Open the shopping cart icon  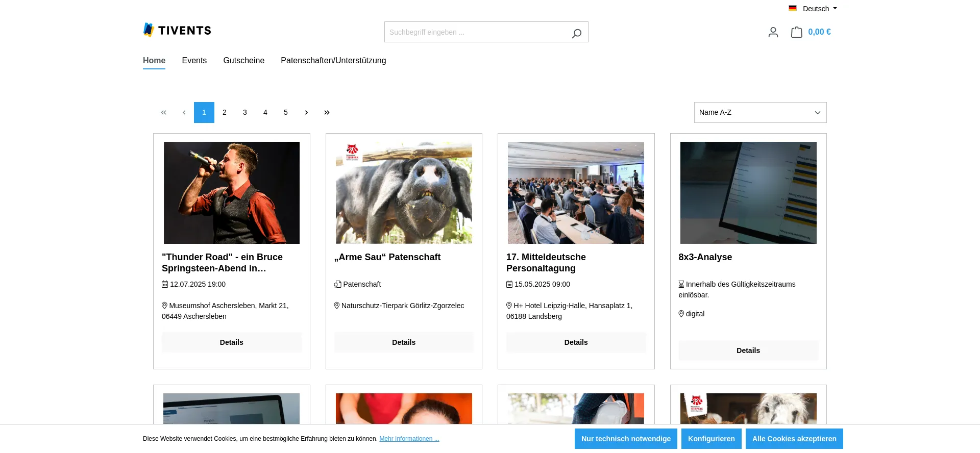click(x=796, y=32)
